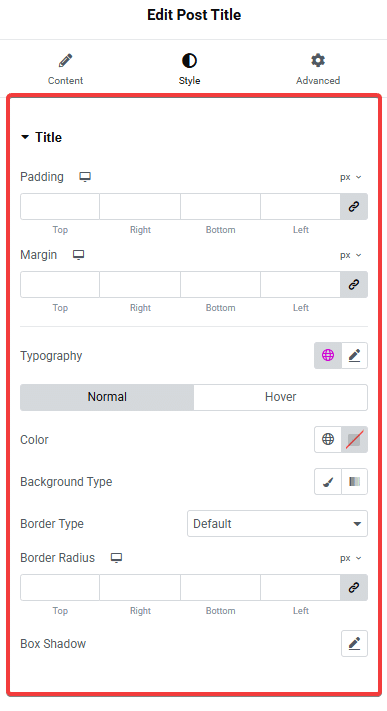This screenshot has width=387, height=711.
Task: Click the Color global colors globe icon
Action: coord(328,439)
